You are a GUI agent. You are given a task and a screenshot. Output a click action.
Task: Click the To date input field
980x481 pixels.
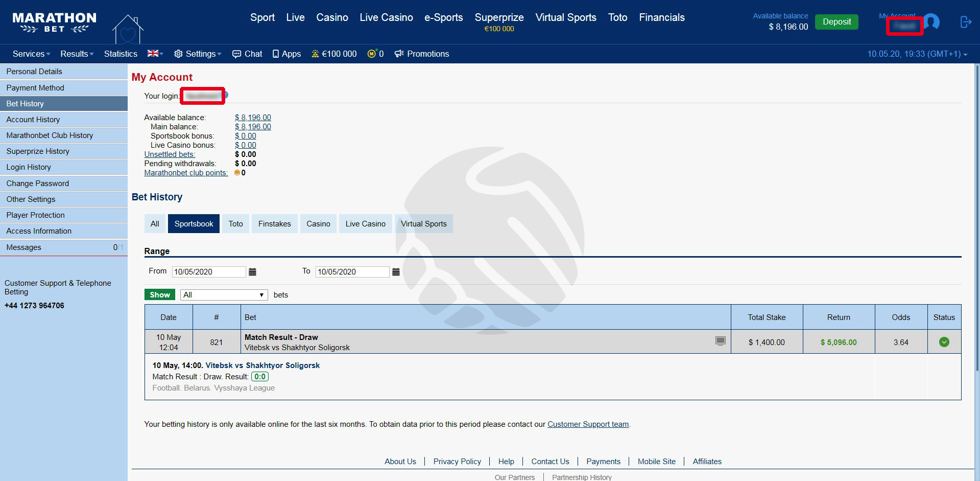coord(352,272)
